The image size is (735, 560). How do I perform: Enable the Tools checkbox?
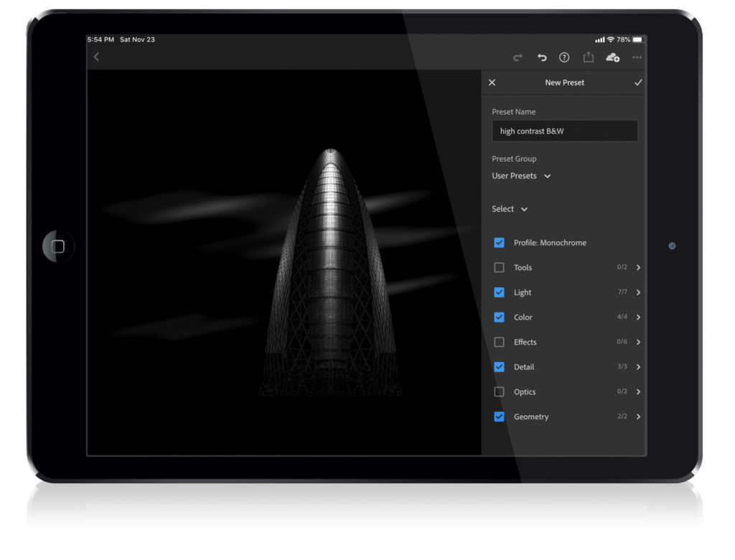500,267
